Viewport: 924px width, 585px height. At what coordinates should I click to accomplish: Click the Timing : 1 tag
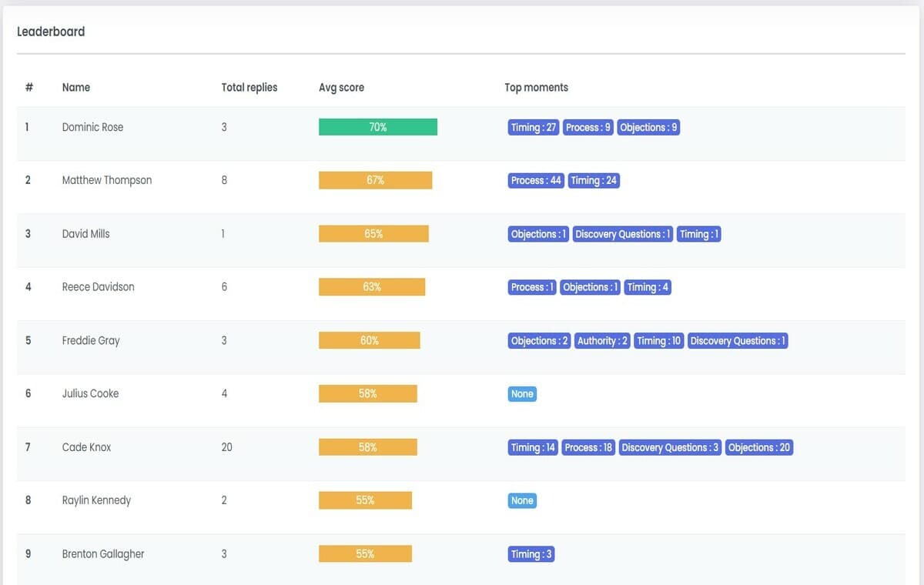(x=699, y=234)
